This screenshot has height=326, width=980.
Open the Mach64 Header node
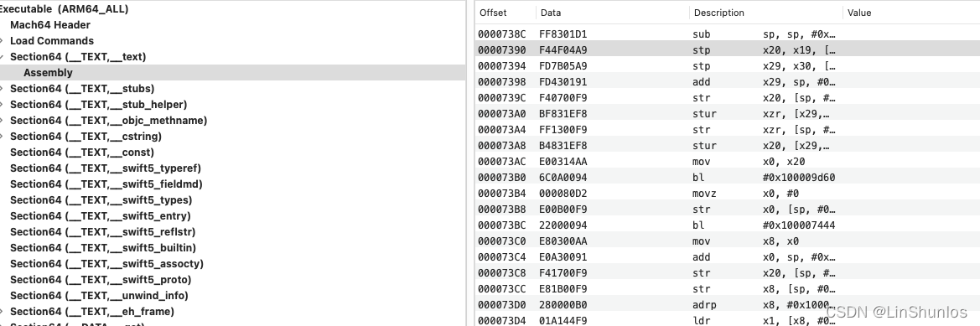tap(50, 25)
